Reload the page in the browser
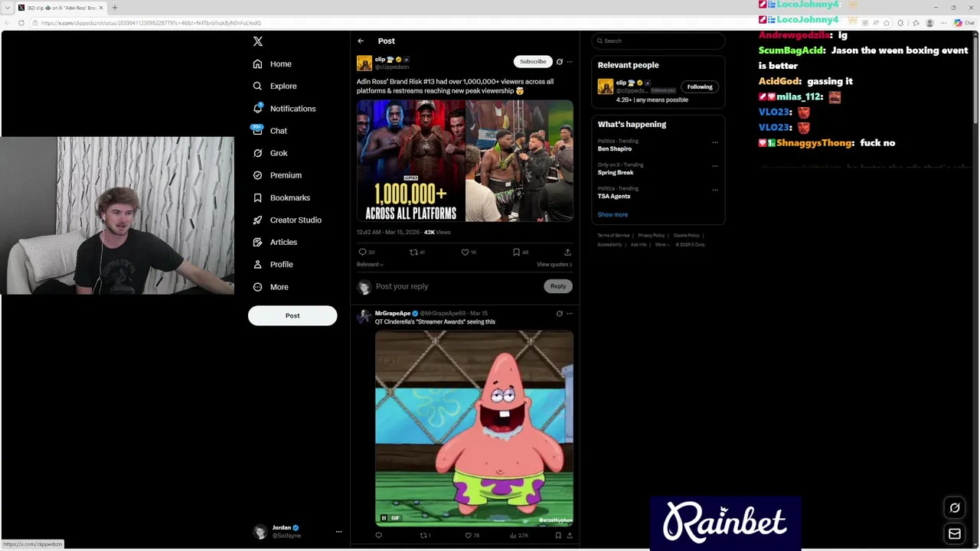980x551 pixels. pos(21,23)
